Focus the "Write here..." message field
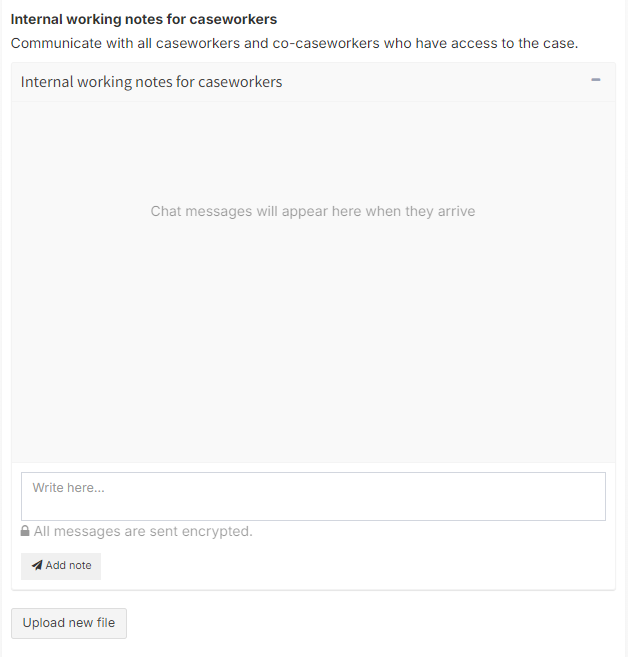 (x=313, y=497)
